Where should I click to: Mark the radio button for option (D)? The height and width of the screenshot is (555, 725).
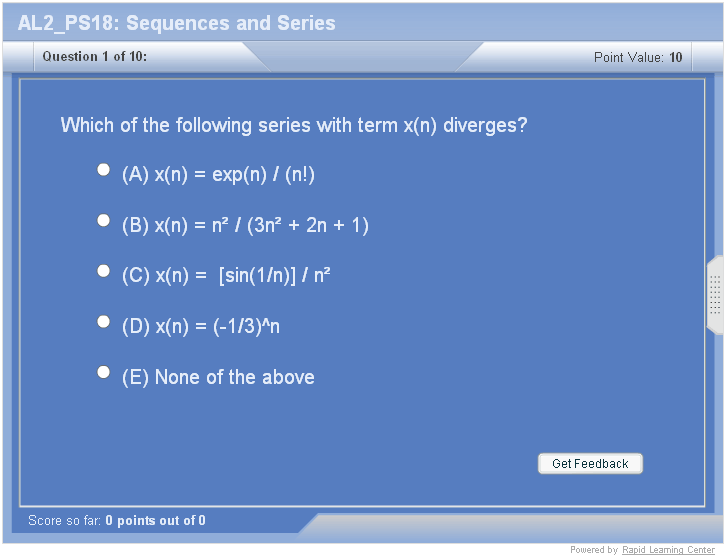point(103,322)
